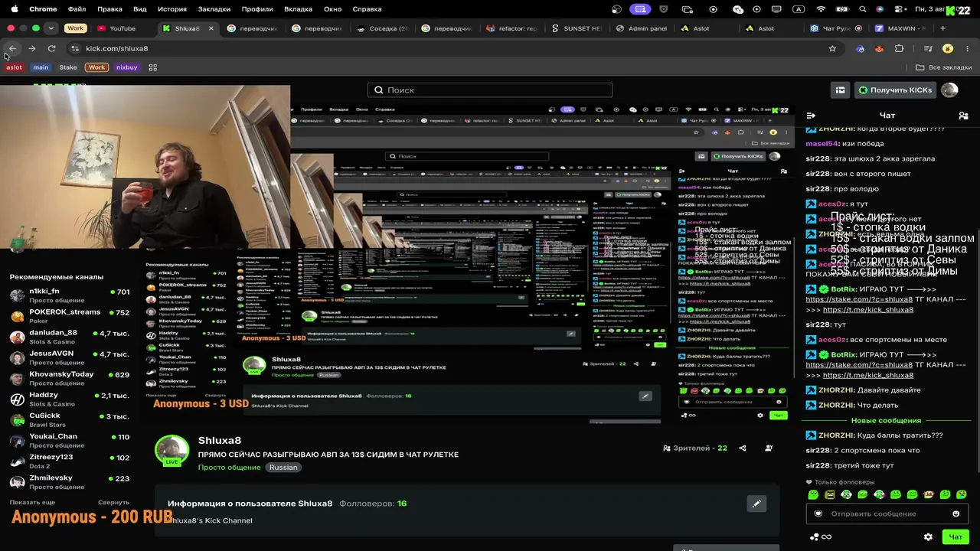Close the Shluxa8 browser tab
This screenshot has height=551, width=980.
pyautogui.click(x=211, y=28)
